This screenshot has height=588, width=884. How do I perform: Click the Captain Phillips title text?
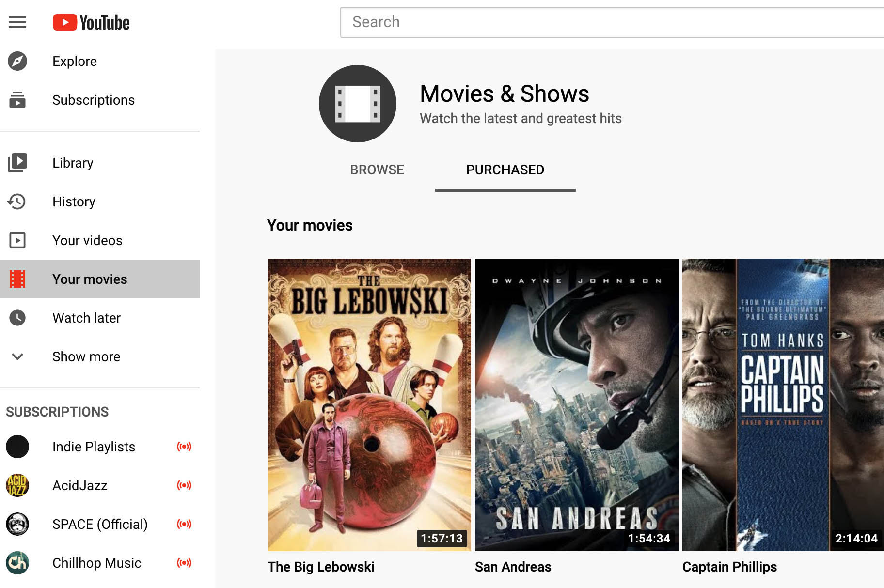tap(729, 567)
